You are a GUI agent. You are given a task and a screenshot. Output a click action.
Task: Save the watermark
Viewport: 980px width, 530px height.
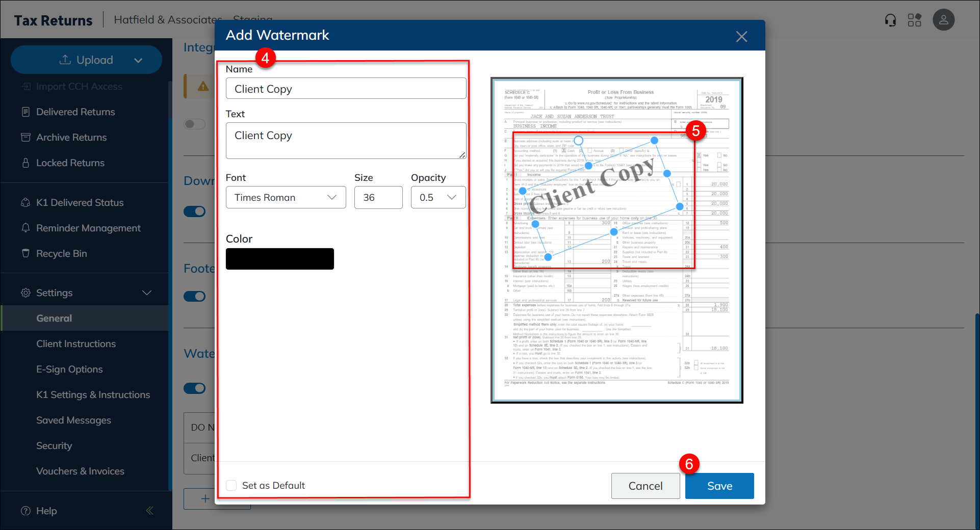tap(719, 486)
